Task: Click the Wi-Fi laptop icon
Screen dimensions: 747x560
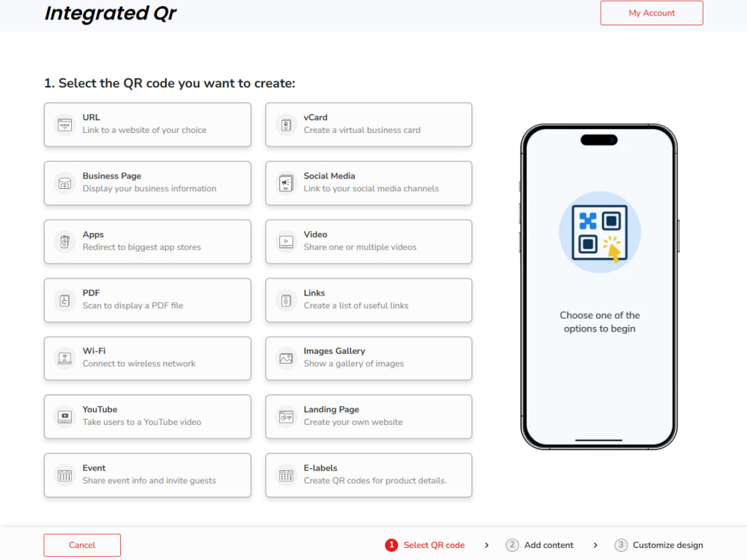Action: 65,358
